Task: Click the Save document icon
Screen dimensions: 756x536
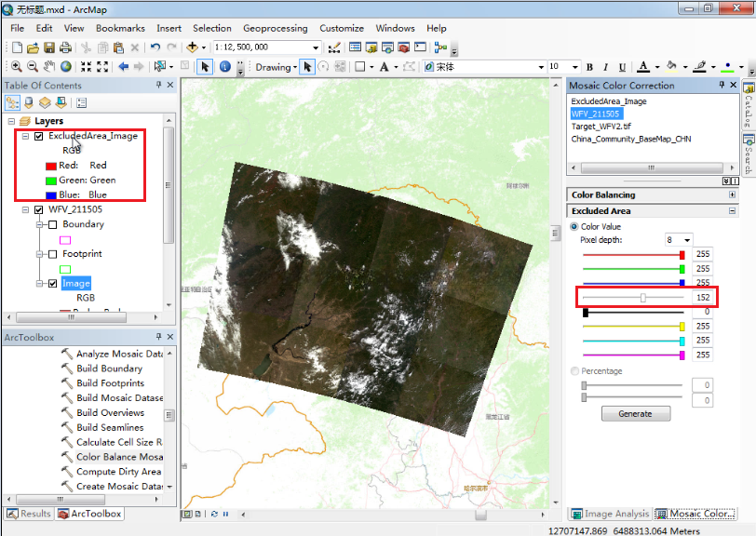Action: (x=49, y=47)
